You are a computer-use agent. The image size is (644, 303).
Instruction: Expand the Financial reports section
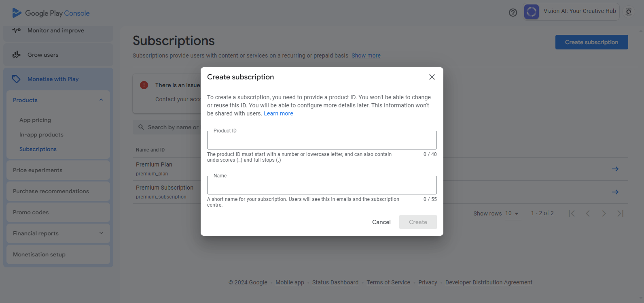[x=101, y=233]
